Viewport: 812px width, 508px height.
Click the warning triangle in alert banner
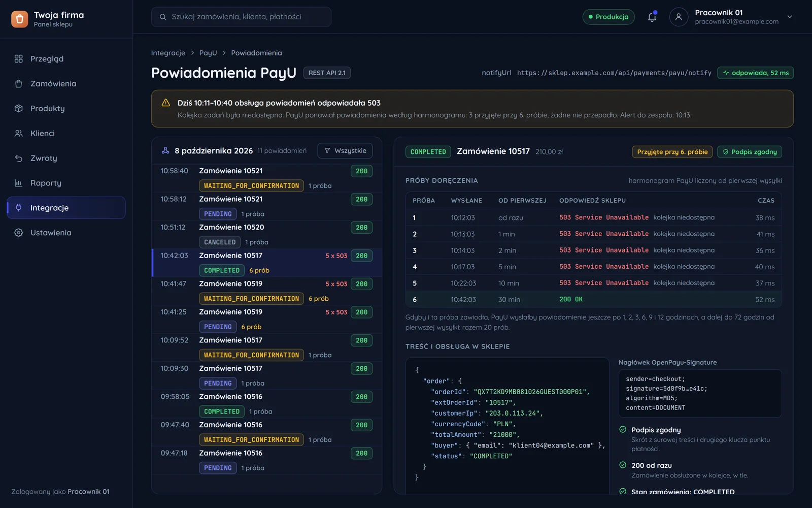(165, 103)
